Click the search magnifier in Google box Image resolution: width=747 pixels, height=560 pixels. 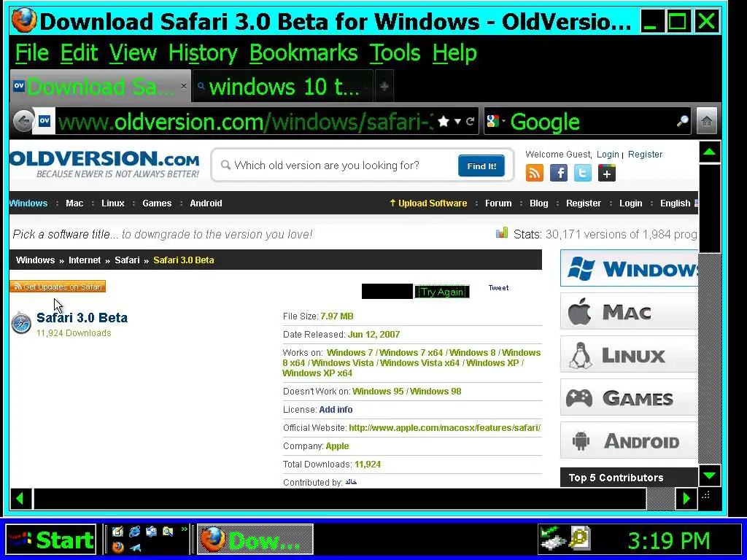(x=682, y=122)
